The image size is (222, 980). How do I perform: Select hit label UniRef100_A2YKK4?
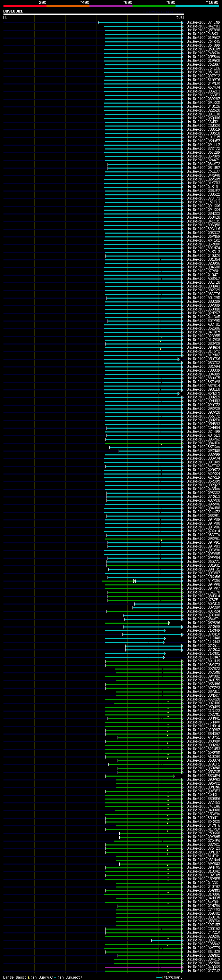click(x=203, y=473)
